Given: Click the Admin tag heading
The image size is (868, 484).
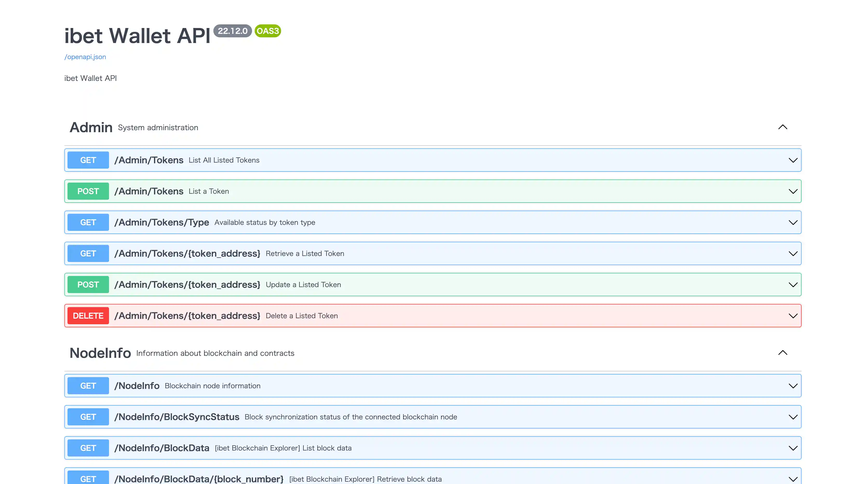Looking at the screenshot, I should 91,127.
